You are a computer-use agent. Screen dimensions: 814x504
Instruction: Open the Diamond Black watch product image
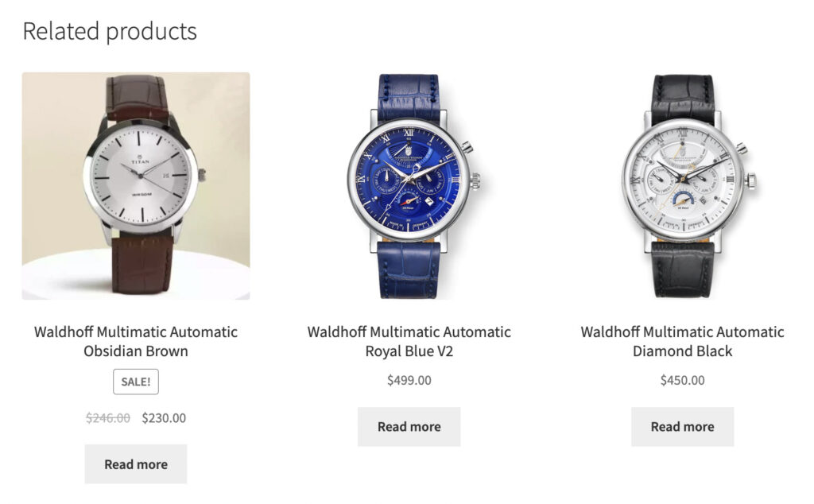click(683, 186)
